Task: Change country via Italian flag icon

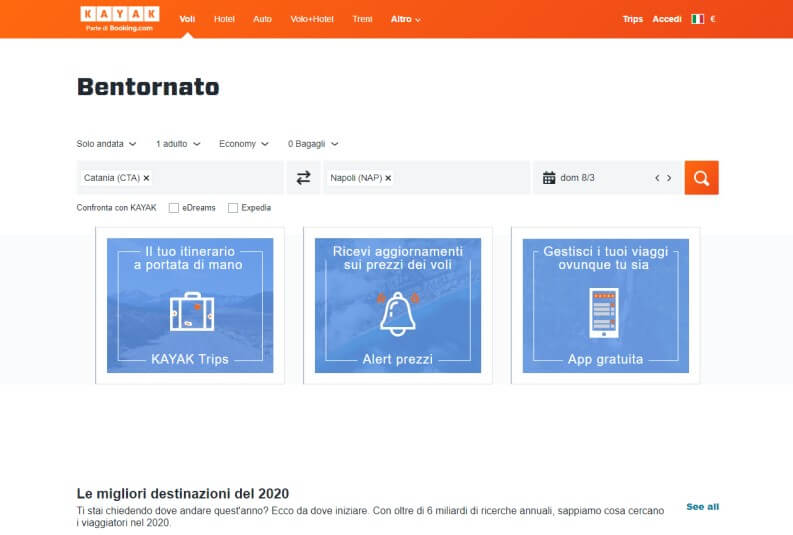Action: [698, 19]
